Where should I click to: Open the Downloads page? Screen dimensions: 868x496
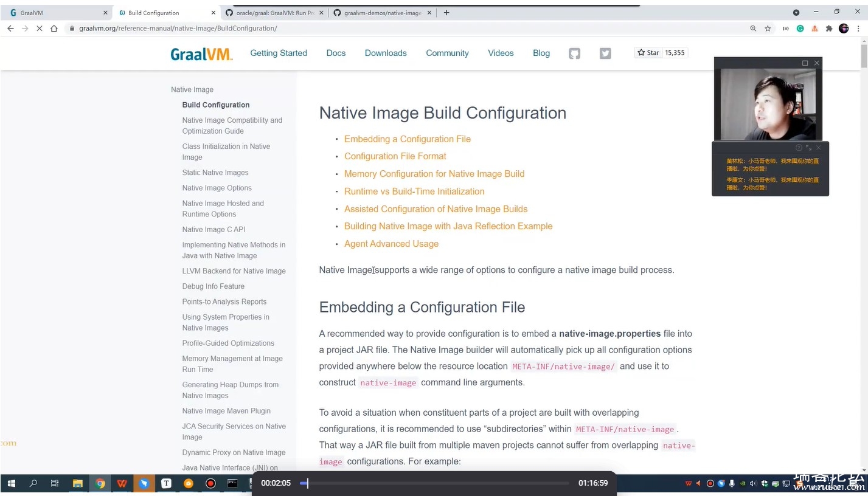pos(386,53)
